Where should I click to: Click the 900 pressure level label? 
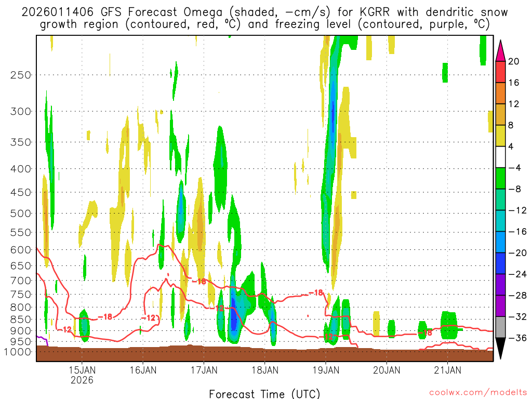21,330
